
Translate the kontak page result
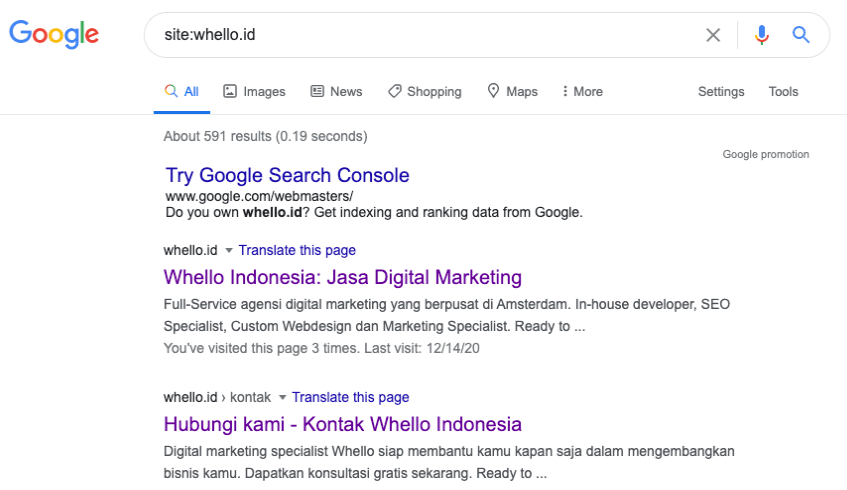coord(350,397)
